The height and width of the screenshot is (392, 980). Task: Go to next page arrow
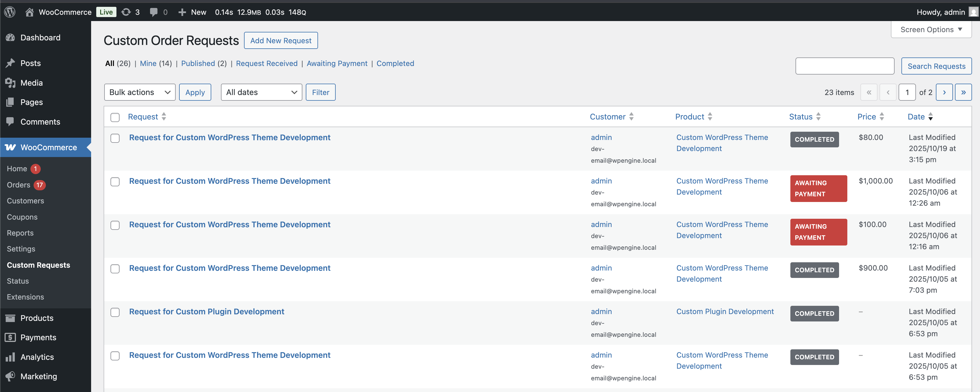[944, 92]
